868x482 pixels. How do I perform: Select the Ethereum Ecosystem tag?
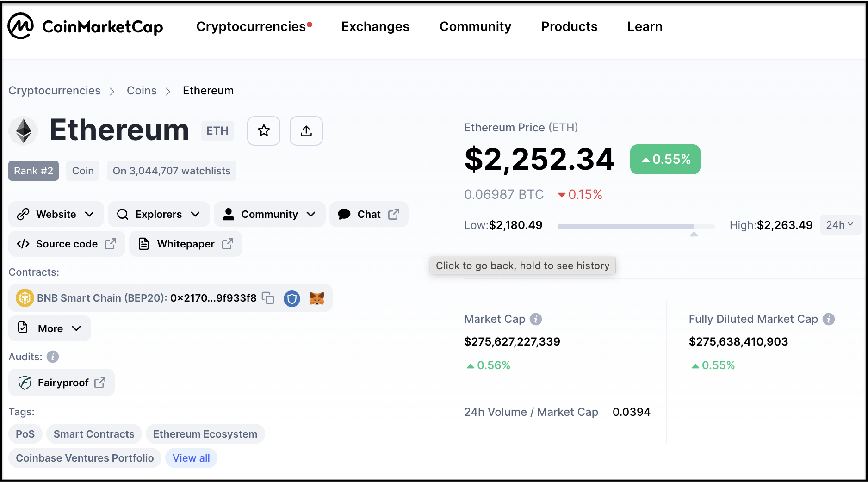point(205,434)
